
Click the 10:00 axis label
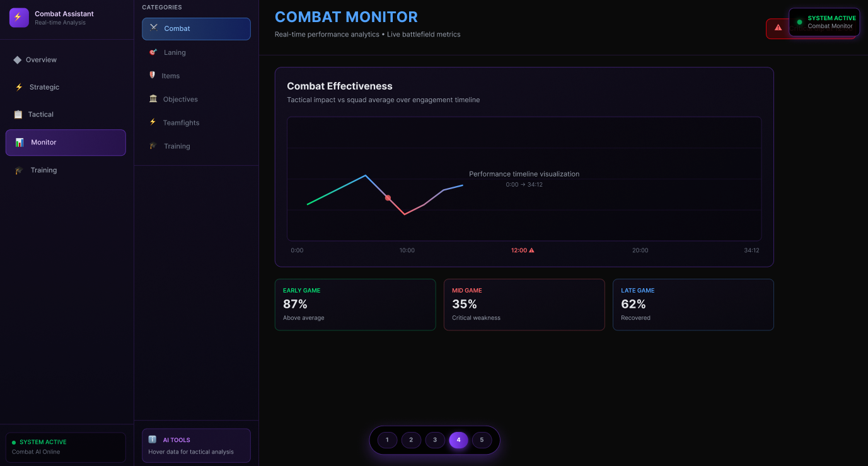pyautogui.click(x=407, y=250)
